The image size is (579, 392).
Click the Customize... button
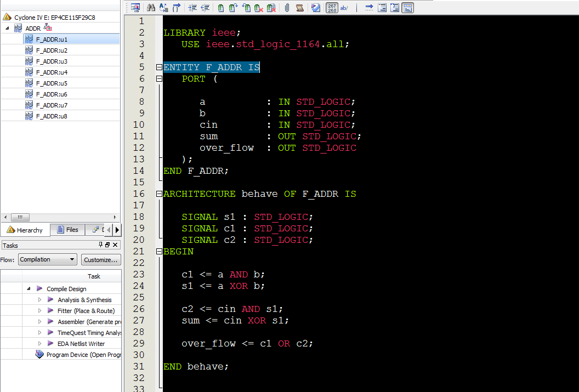(101, 259)
